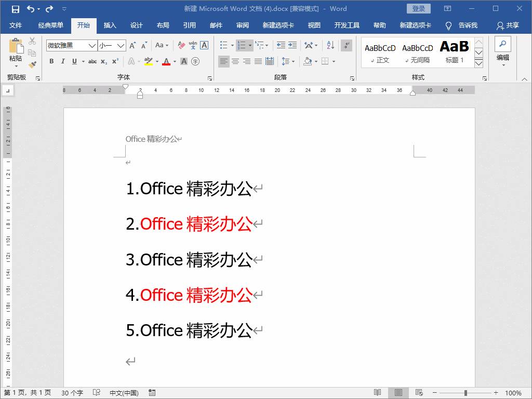
Task: Toggle Italic formatting
Action: (63, 61)
